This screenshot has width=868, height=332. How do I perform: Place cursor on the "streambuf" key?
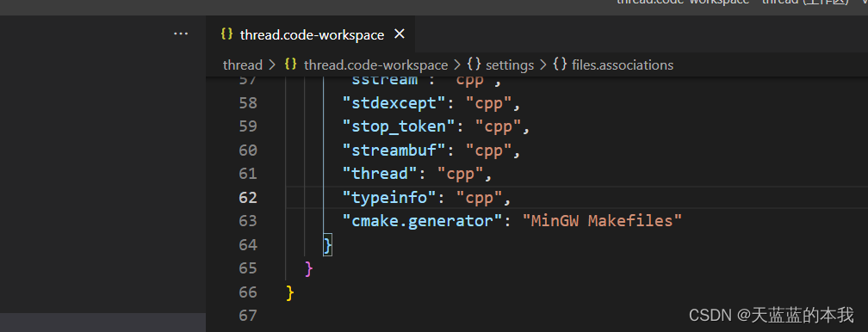coord(394,151)
